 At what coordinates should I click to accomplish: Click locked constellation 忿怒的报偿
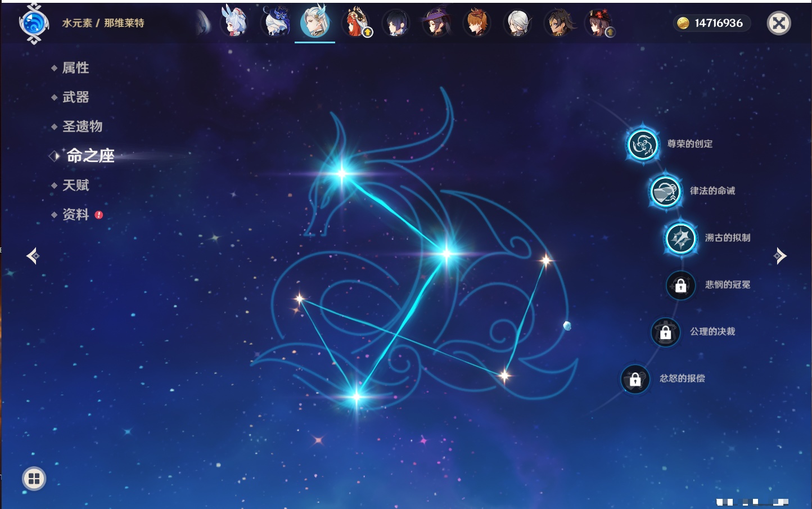point(635,379)
